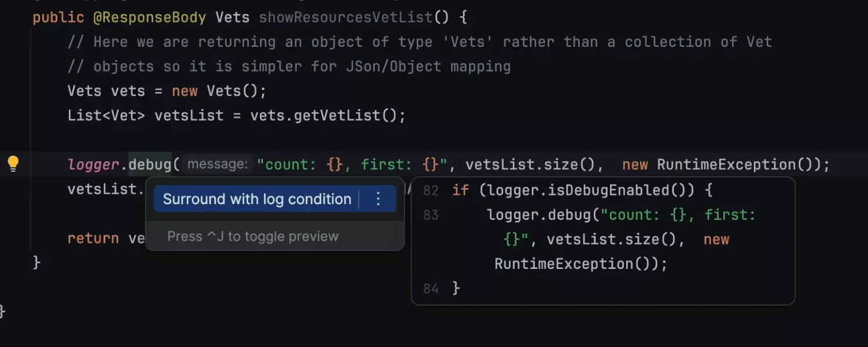Screen dimensions: 868x347
Task: Click line number 82 in preview popup
Action: 431,190
